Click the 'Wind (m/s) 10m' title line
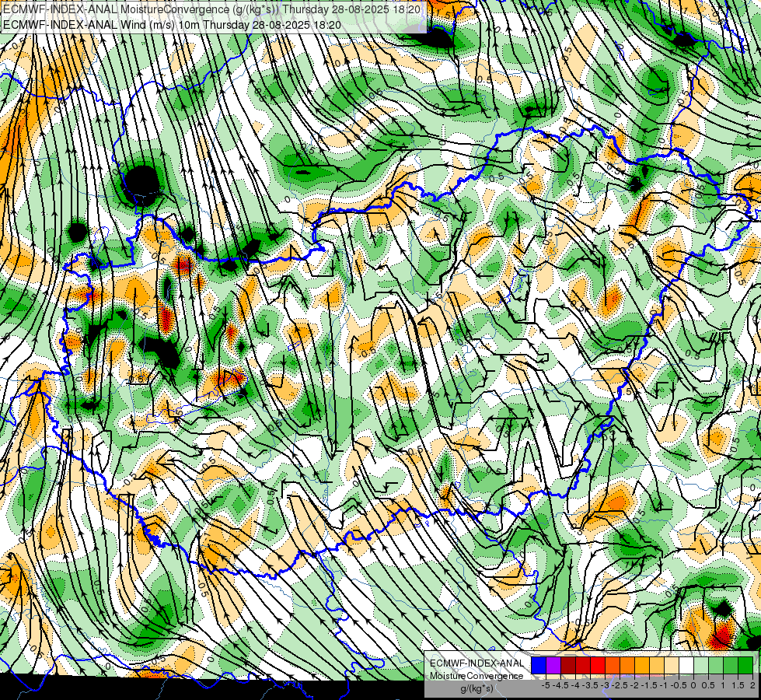Viewport: 761px width, 700px height. pyautogui.click(x=172, y=24)
